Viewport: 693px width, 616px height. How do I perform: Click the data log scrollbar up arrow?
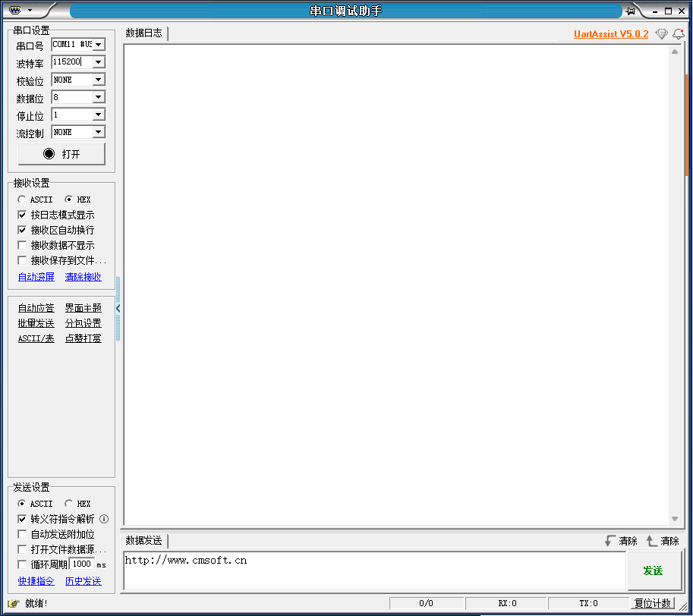(675, 52)
